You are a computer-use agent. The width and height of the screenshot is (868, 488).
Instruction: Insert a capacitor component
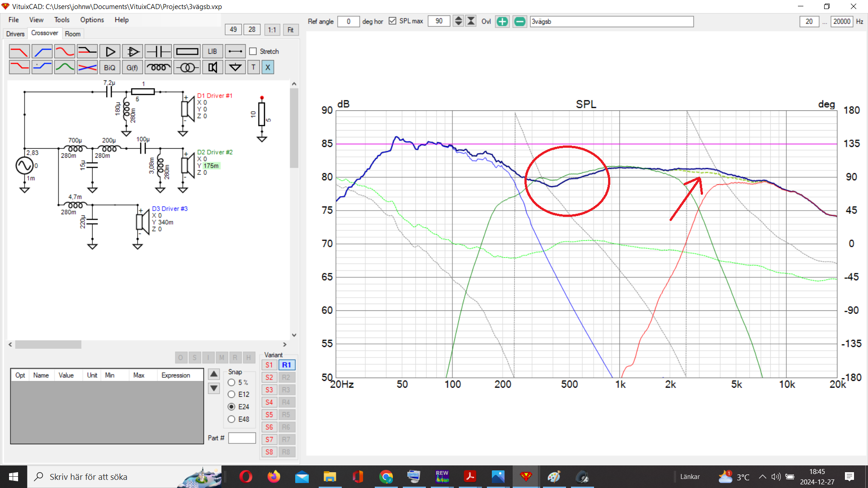tap(158, 52)
